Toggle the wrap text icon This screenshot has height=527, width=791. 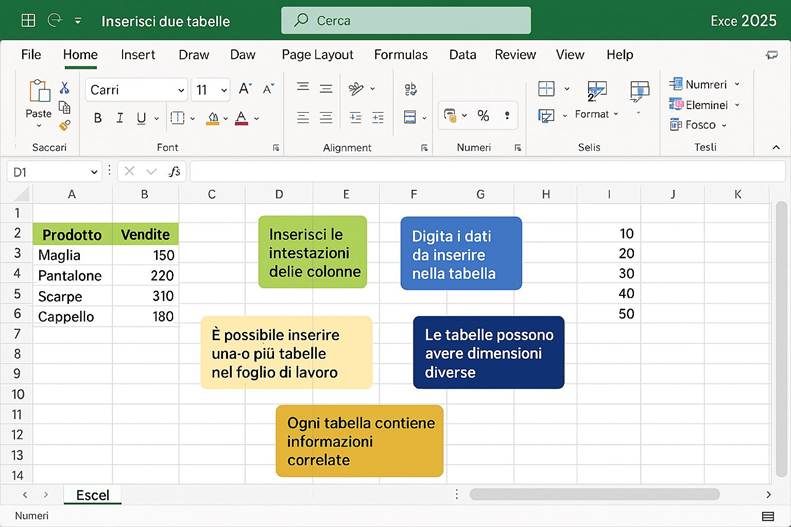pos(411,89)
